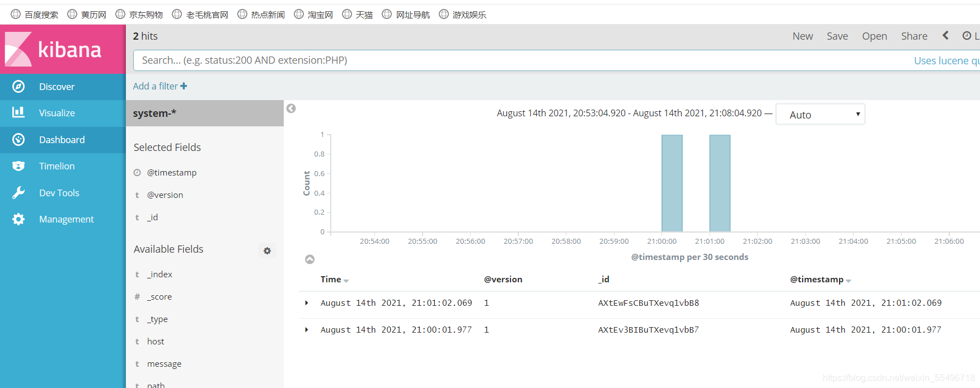This screenshot has height=388, width=980.
Task: Click New in top menu
Action: click(x=803, y=36)
